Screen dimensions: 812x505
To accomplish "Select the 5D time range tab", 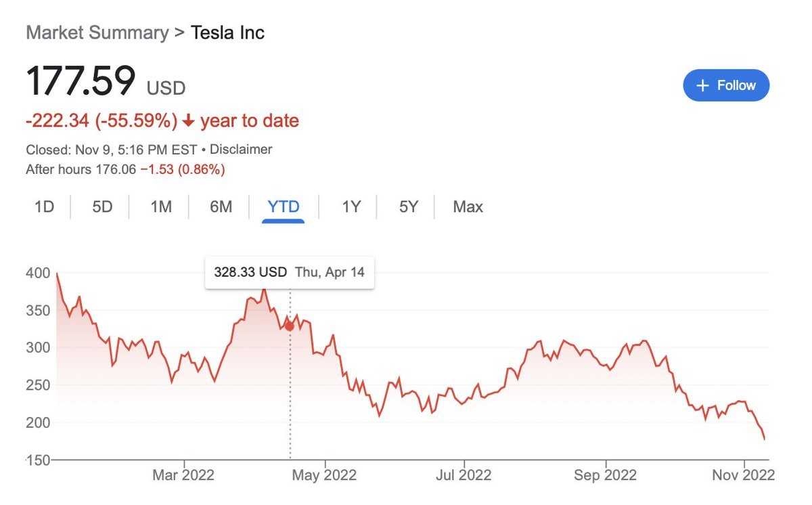I will (102, 206).
